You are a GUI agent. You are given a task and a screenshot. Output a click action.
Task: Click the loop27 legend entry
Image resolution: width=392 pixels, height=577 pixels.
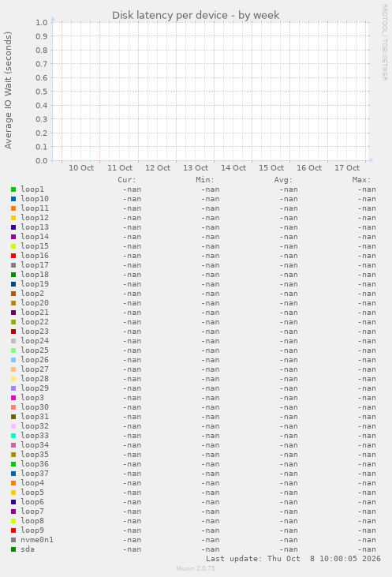(x=35, y=369)
